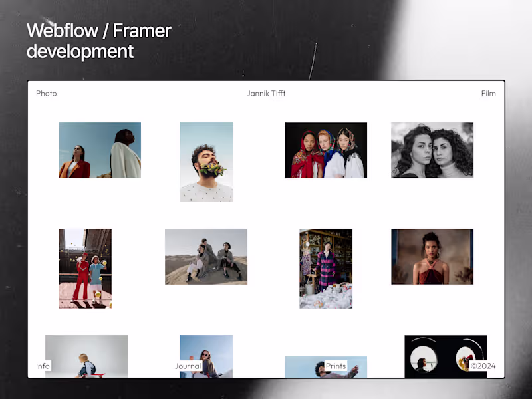Open photo of three women in headscarves
This screenshot has width=532, height=399.
tap(326, 150)
